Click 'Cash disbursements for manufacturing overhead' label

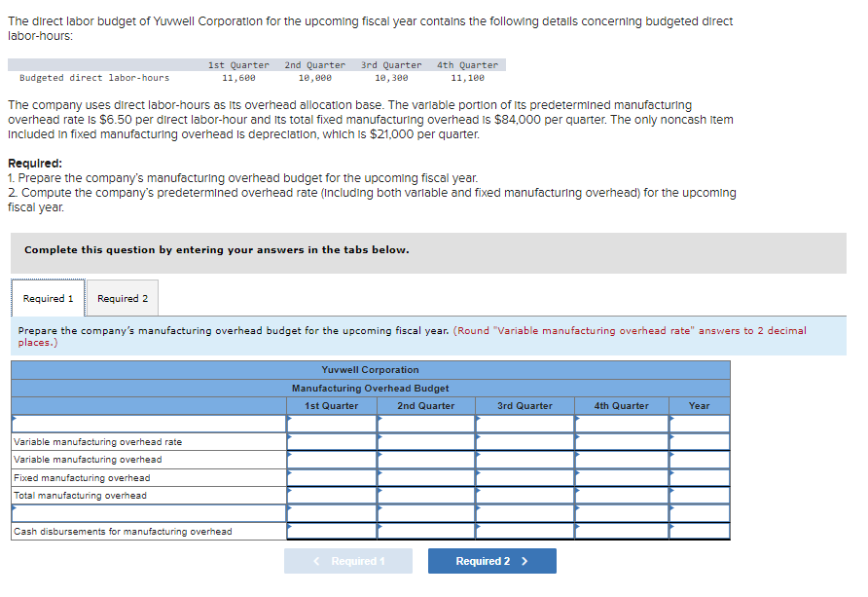click(x=123, y=532)
